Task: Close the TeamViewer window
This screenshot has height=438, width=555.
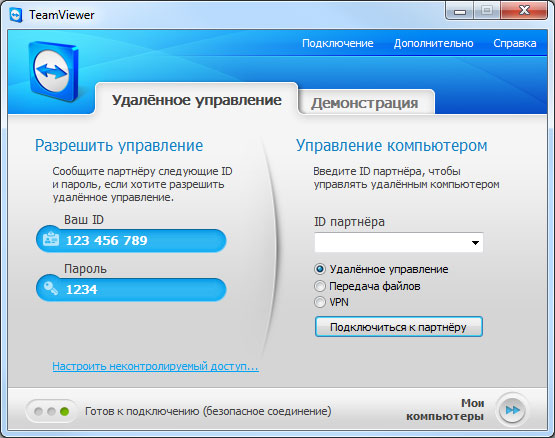Action: [x=524, y=11]
